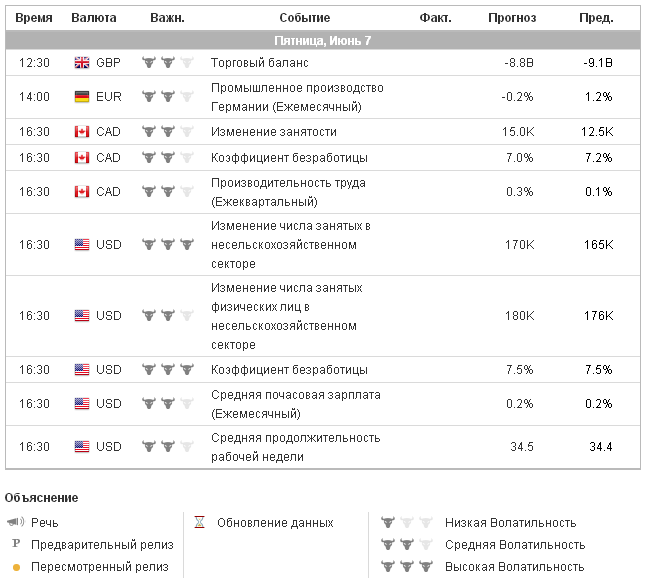
Task: Click the US flag beside Коэффициент безработицы 7.5%
Action: [x=82, y=370]
